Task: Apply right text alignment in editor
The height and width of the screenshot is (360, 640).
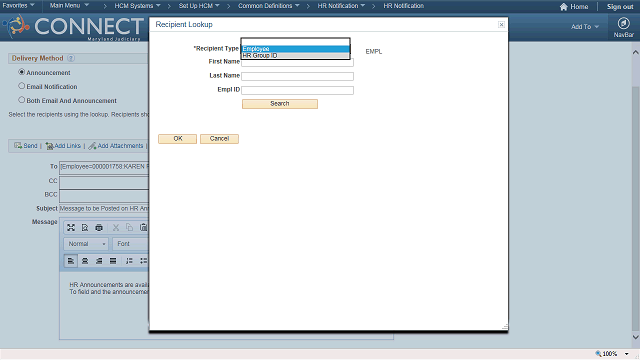Action: coord(99,261)
